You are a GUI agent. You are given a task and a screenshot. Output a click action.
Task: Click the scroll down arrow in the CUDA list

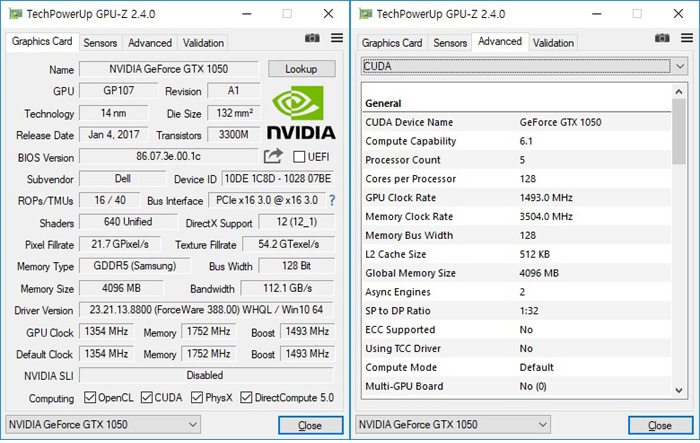point(679,390)
